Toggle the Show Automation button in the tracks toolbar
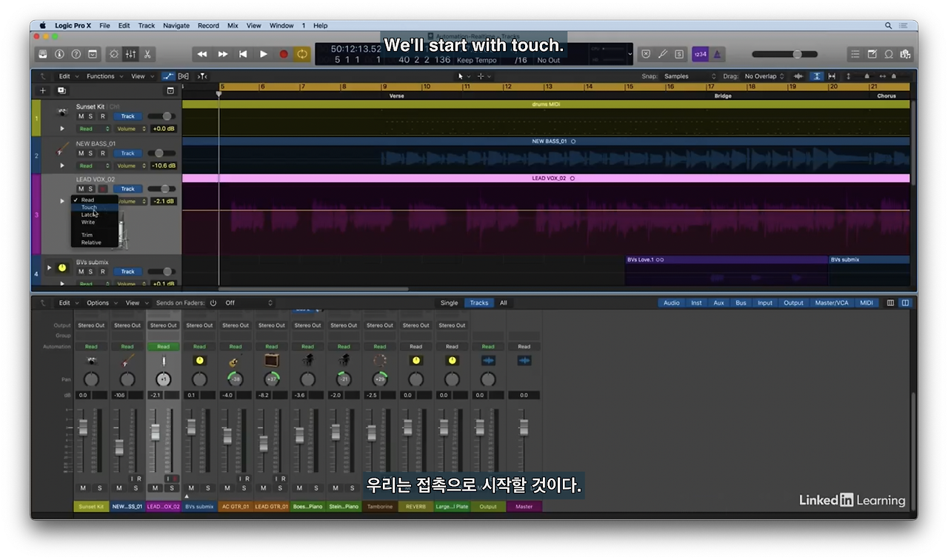The height and width of the screenshot is (560, 948). [169, 76]
